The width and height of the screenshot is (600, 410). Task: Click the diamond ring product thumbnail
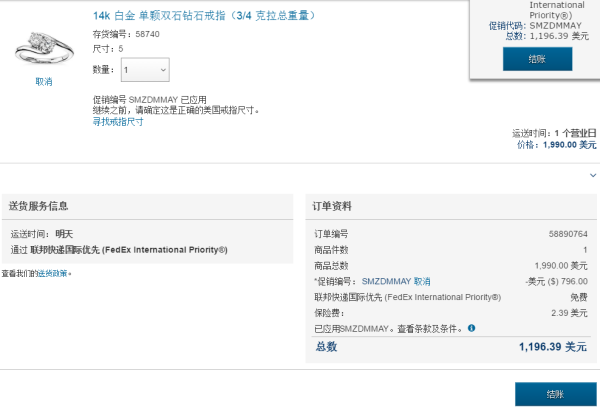[x=44, y=47]
